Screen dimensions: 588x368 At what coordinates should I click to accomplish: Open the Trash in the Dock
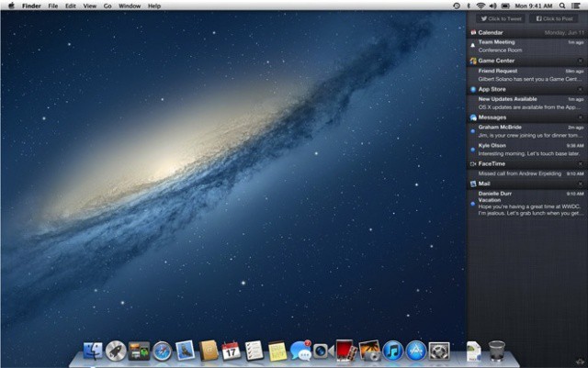click(x=497, y=350)
